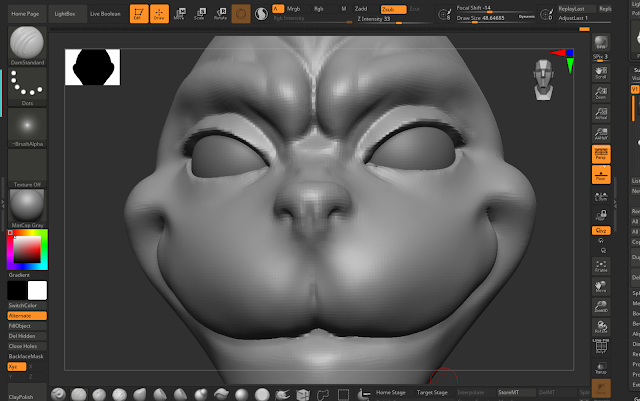This screenshot has width=640, height=401.
Task: Click the head camera orientation widget
Action: click(544, 80)
